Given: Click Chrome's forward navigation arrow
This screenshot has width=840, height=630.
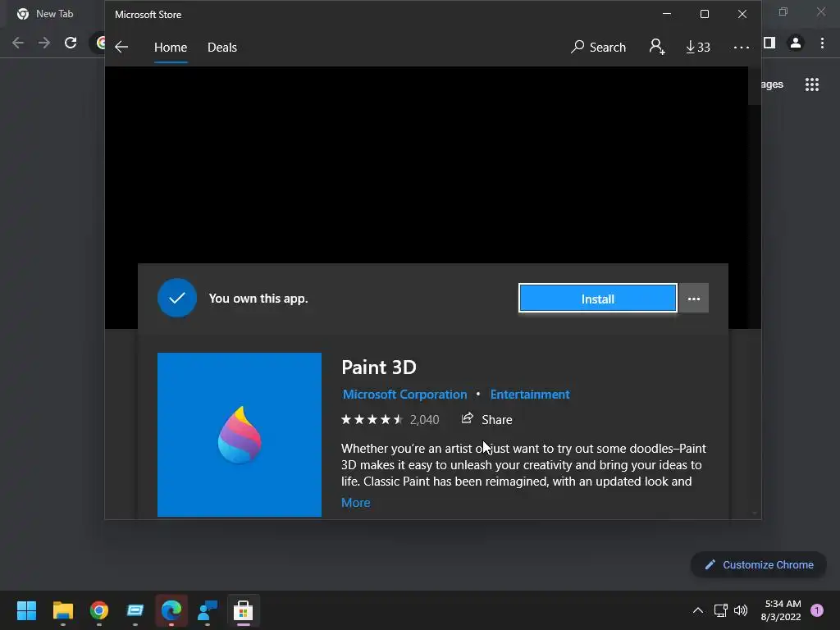Looking at the screenshot, I should click(44, 43).
